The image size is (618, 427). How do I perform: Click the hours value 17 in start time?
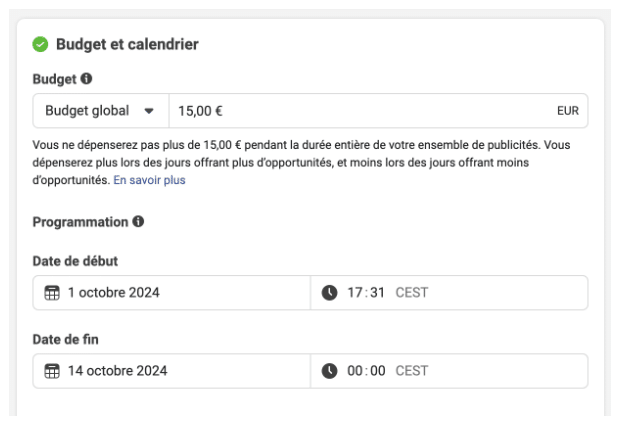(x=355, y=293)
